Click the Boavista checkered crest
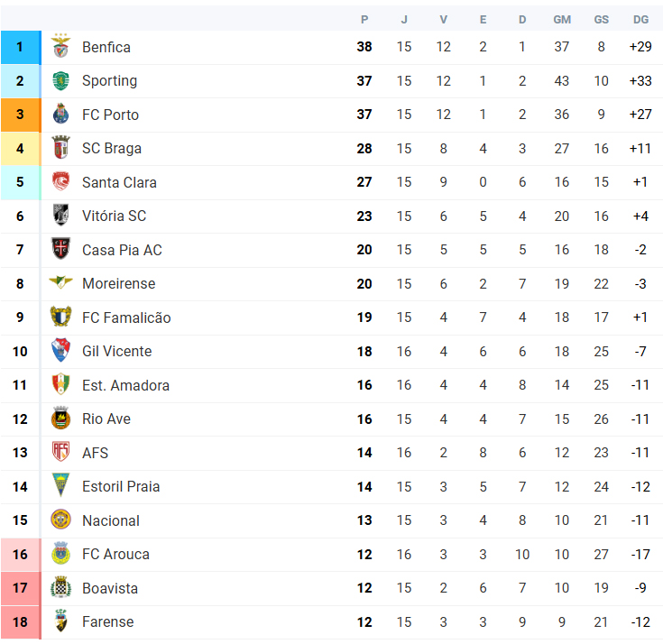Screen dimensions: 663x644 pos(61,587)
